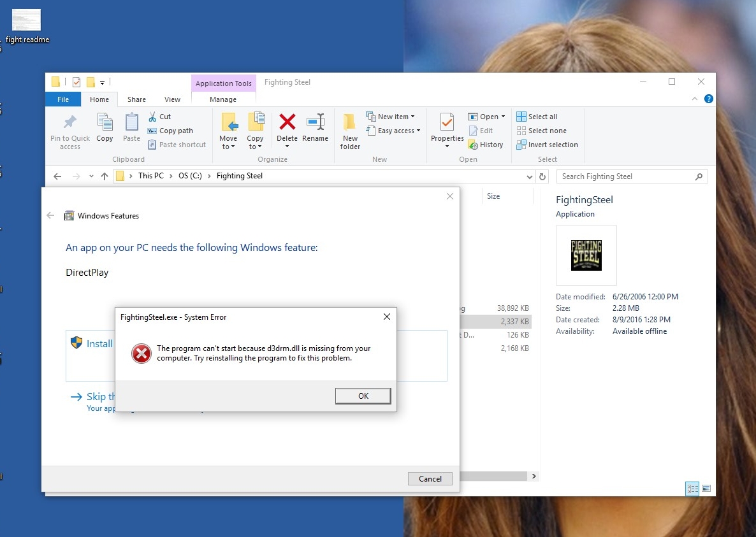Click the Copy icon in Clipboard group
Viewport: 756px width, 537px height.
pos(105,122)
